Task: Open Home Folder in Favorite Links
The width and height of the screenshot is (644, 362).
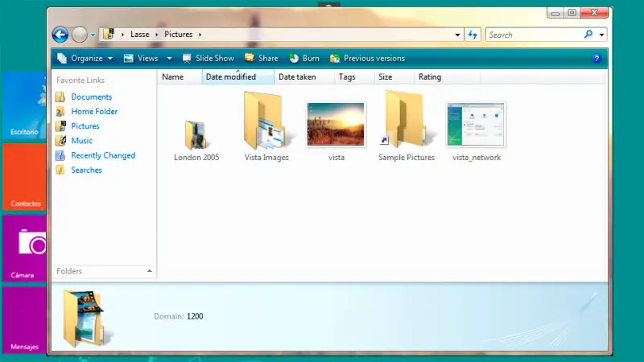Action: pyautogui.click(x=94, y=111)
